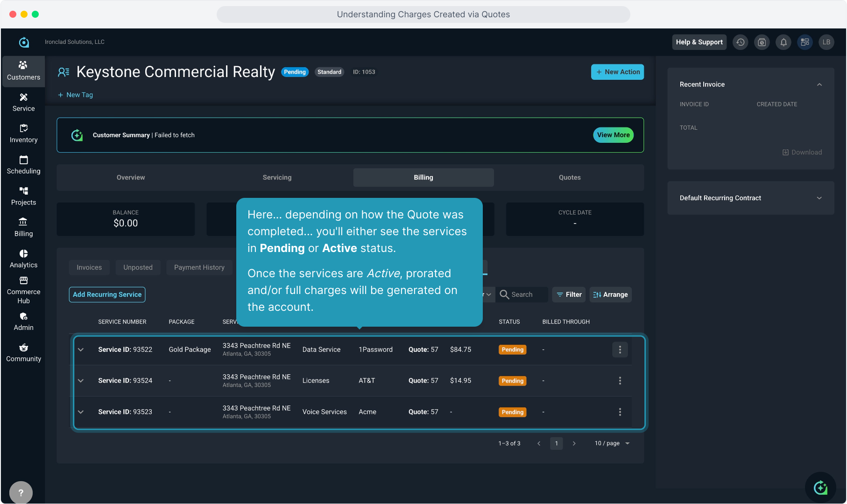Open the dashboard layout icon in header
This screenshot has width=847, height=504.
coord(805,42)
